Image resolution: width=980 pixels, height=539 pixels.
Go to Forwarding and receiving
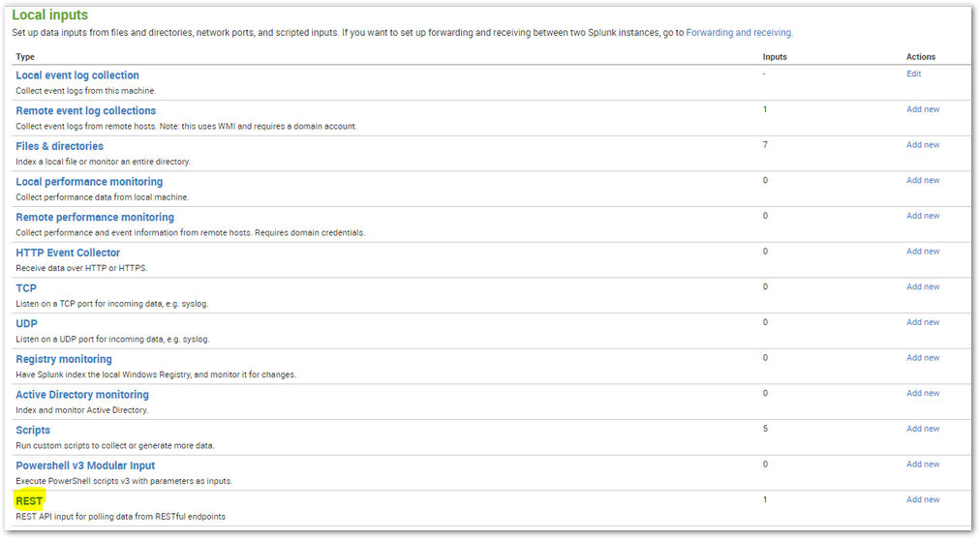click(x=739, y=33)
